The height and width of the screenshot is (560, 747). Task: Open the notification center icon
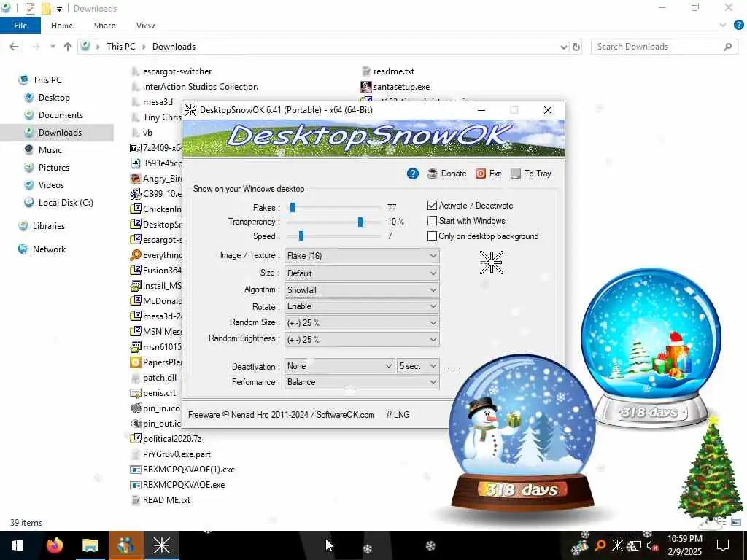pos(723,545)
